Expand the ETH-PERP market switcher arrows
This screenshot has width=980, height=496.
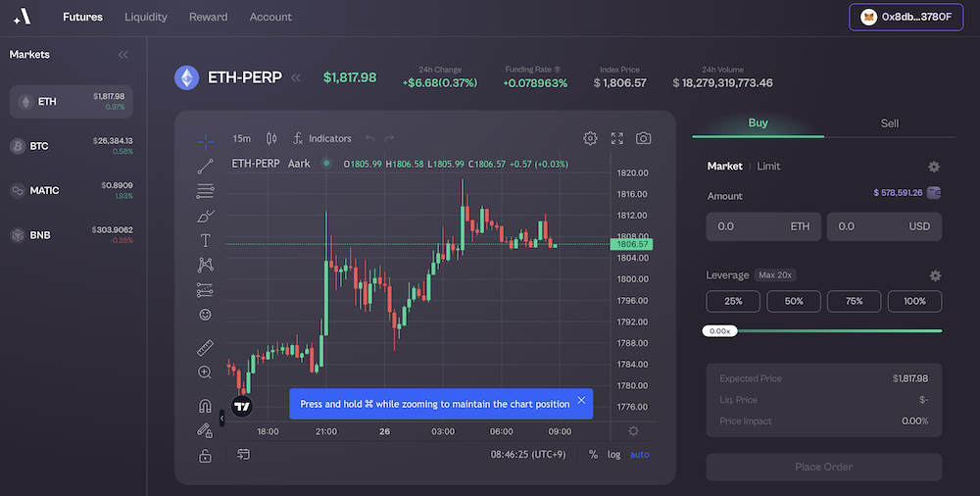tap(296, 77)
